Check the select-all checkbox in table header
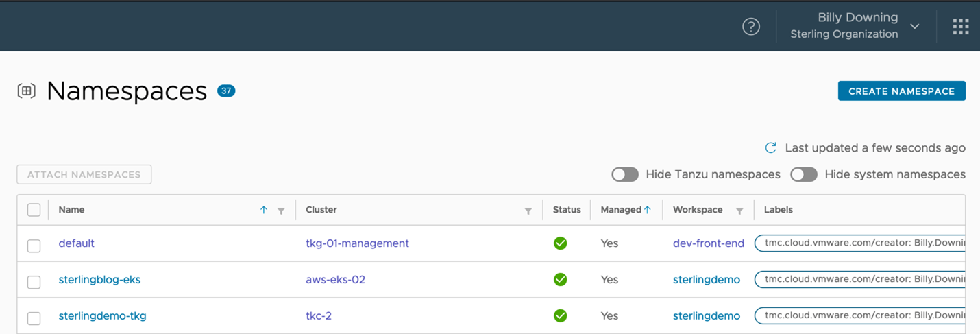 pyautogui.click(x=34, y=210)
